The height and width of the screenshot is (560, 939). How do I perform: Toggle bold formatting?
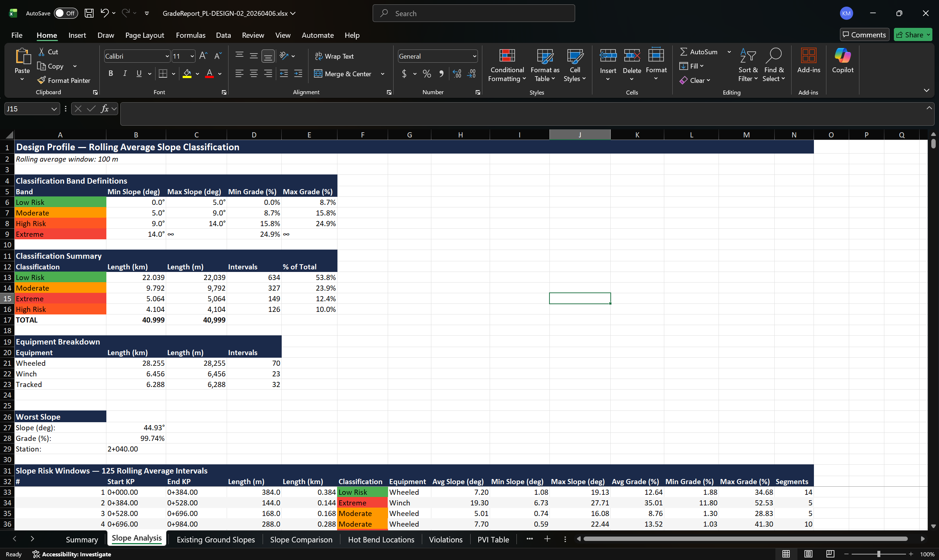(111, 73)
